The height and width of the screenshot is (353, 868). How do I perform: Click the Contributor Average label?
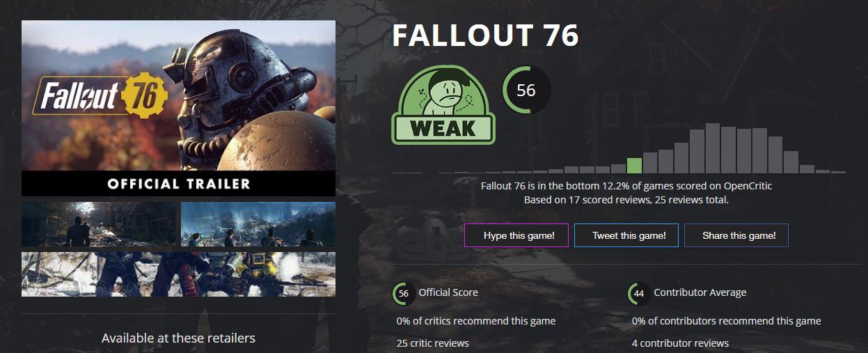(x=700, y=292)
